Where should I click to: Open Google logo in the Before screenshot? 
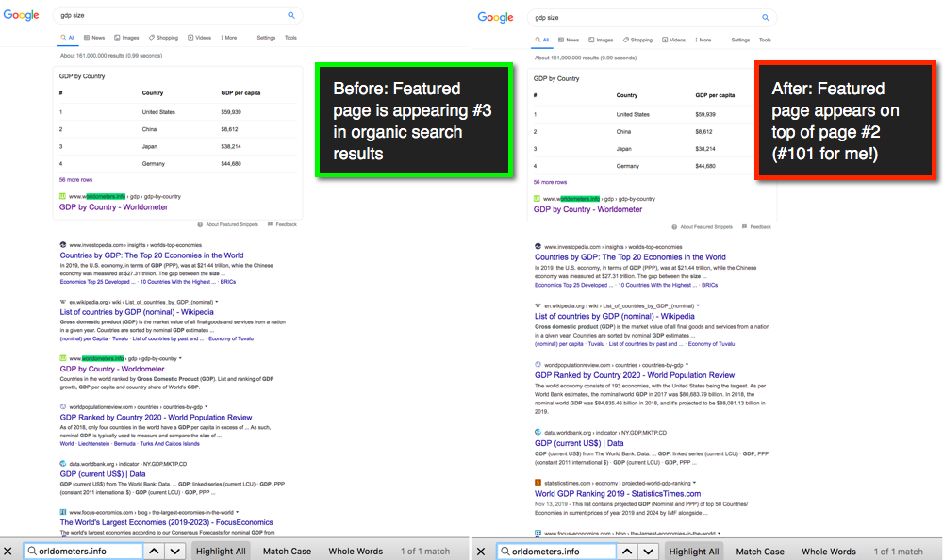pyautogui.click(x=21, y=15)
